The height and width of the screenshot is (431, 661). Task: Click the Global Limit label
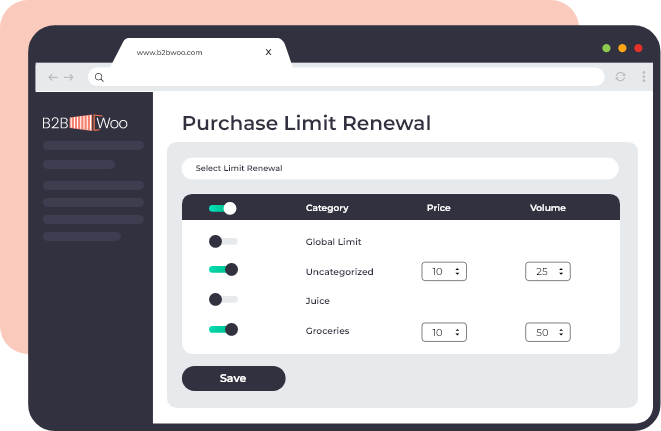click(333, 242)
